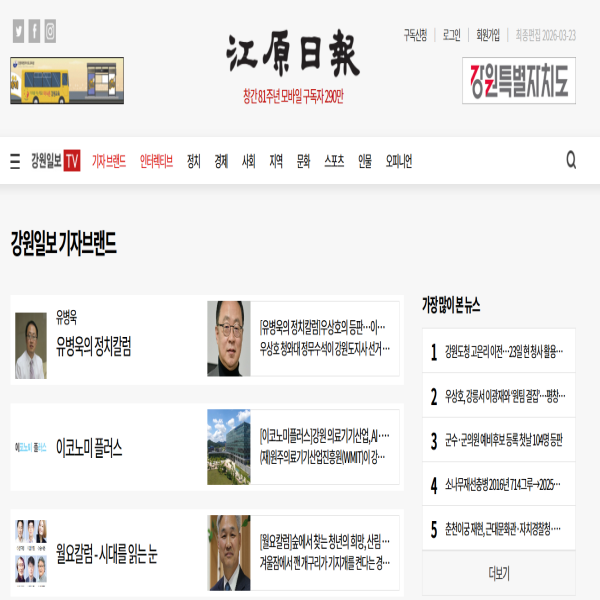The image size is (600, 600).
Task: Open article [월요칼럼]숲에서 찾는 청년의 희망
Action: tap(324, 541)
